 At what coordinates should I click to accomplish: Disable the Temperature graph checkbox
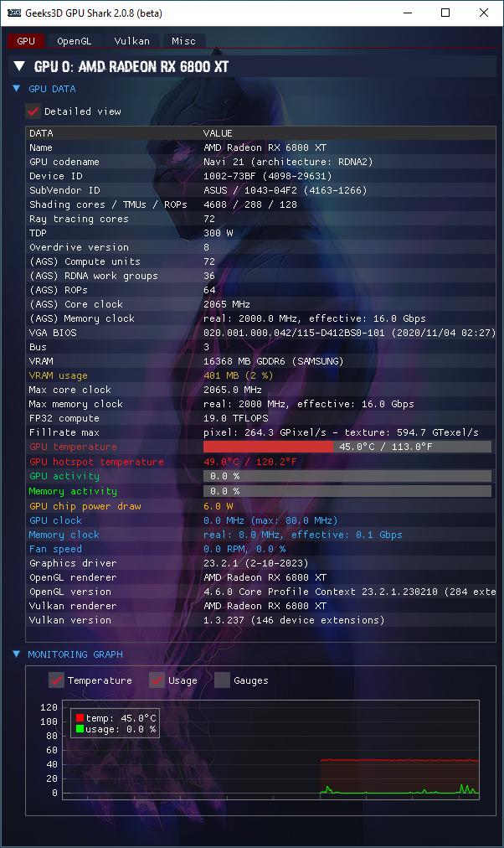pos(56,680)
